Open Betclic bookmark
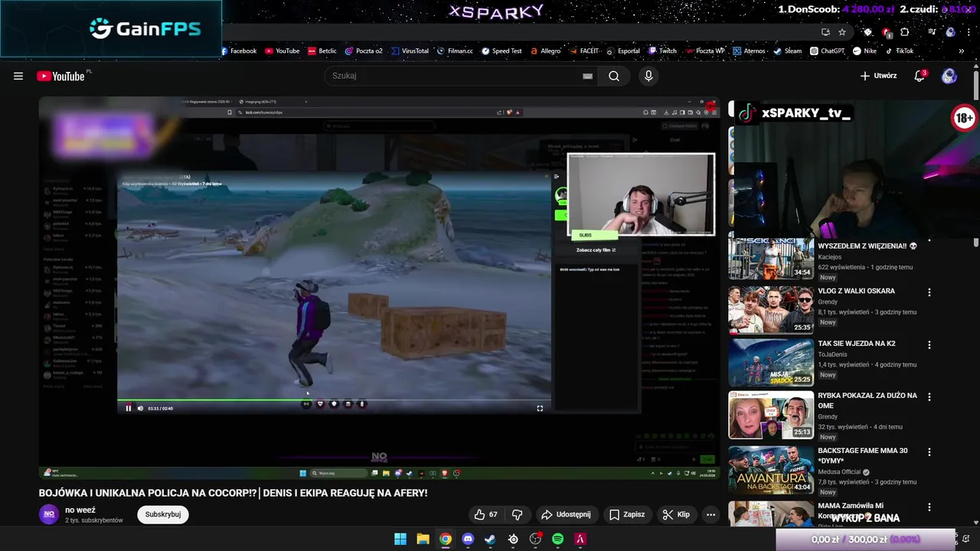This screenshot has height=551, width=980. (322, 51)
